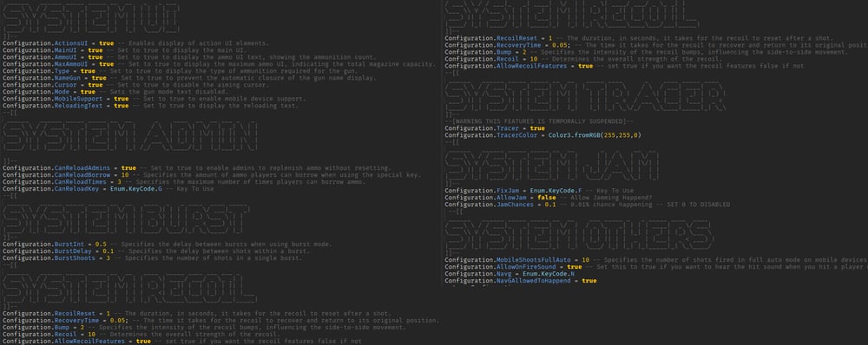868x345 pixels.
Task: Click the Configuration.CanReloadAdmins line
Action: [196, 168]
